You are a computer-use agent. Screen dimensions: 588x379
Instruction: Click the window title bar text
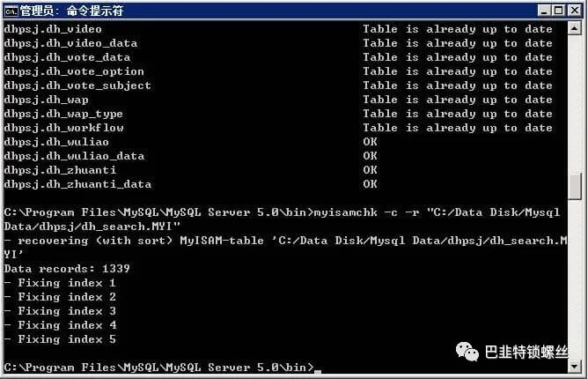(71, 11)
